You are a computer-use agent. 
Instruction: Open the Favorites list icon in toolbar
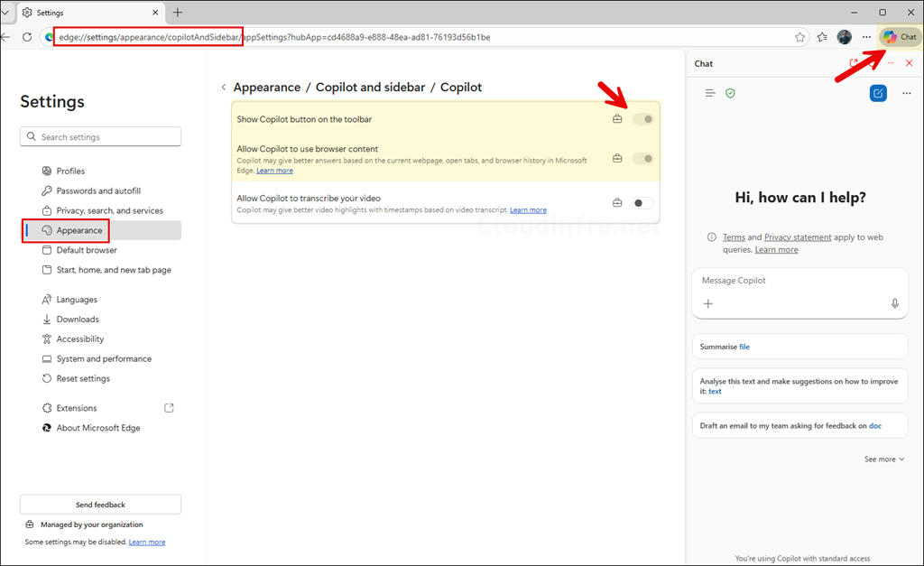coord(822,37)
